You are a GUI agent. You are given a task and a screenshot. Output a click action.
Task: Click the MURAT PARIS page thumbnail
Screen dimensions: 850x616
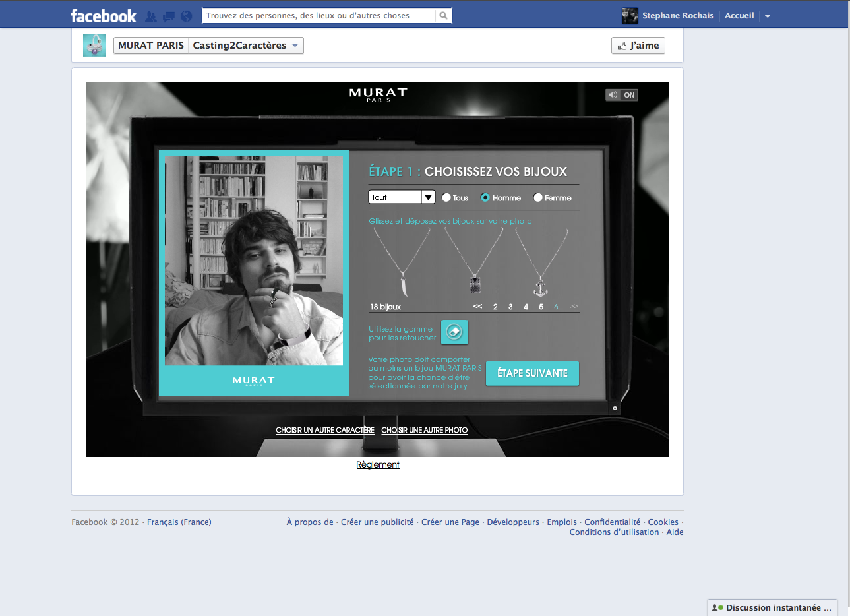pos(94,46)
